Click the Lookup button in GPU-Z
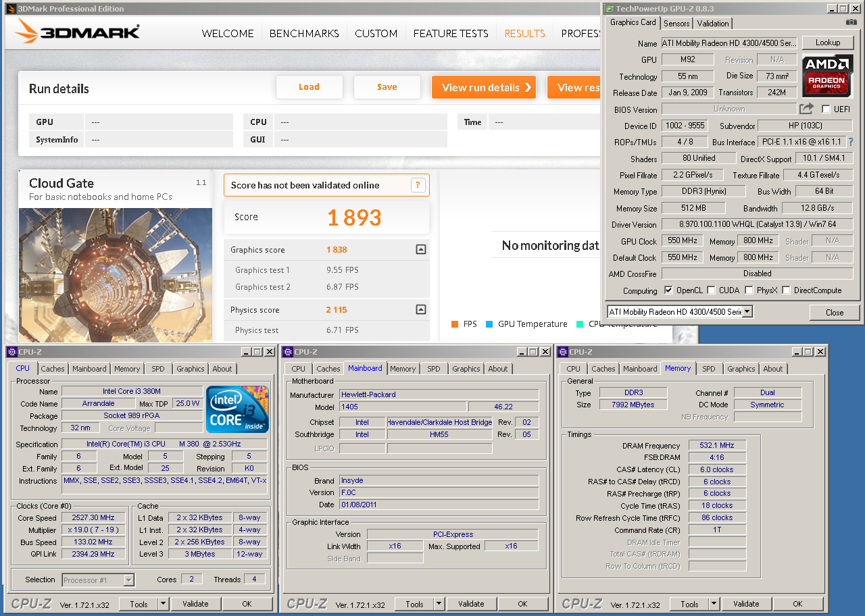Image resolution: width=865 pixels, height=616 pixels. coord(828,43)
